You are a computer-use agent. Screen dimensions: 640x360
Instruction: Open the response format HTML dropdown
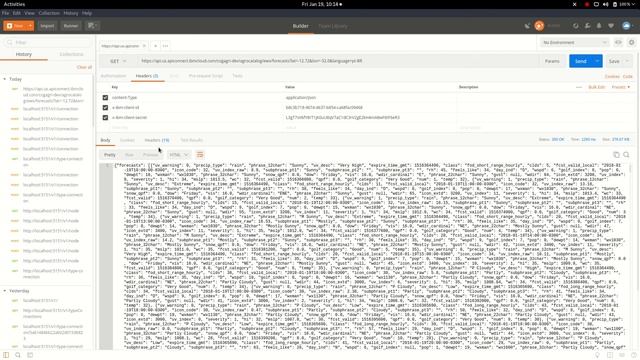tap(179, 155)
